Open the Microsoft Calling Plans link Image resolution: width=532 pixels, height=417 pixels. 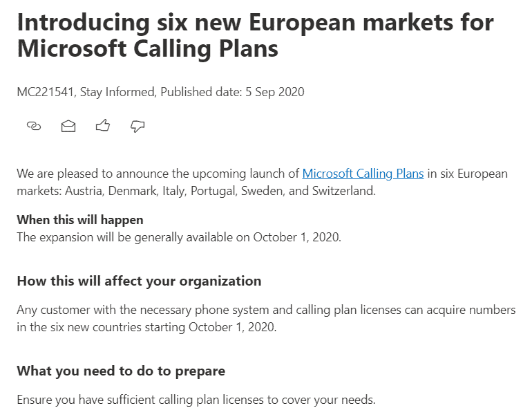pos(363,174)
